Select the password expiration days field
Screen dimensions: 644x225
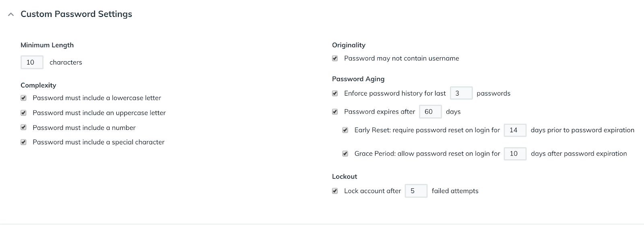(x=430, y=112)
